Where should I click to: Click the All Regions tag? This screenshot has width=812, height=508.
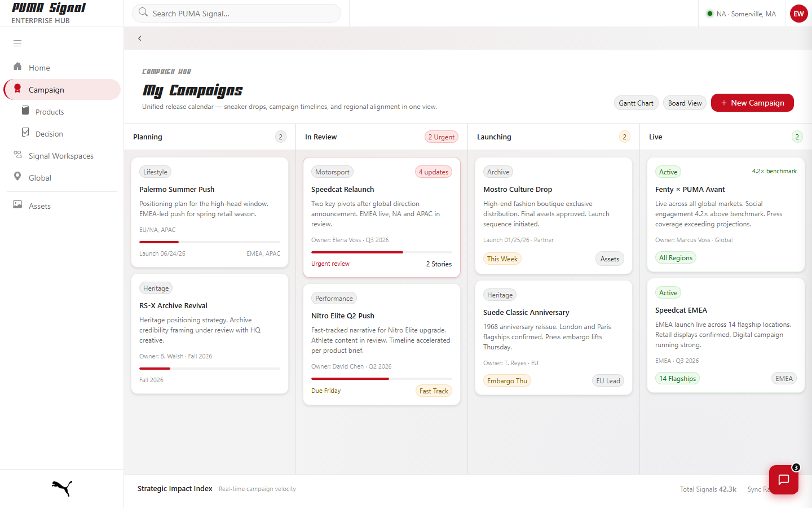pos(676,258)
